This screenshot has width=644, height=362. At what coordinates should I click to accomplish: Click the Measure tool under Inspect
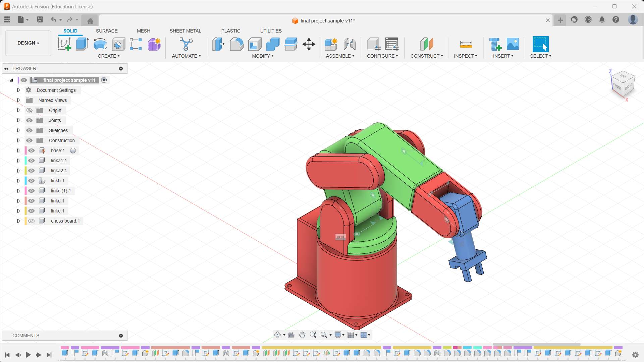pos(466,44)
